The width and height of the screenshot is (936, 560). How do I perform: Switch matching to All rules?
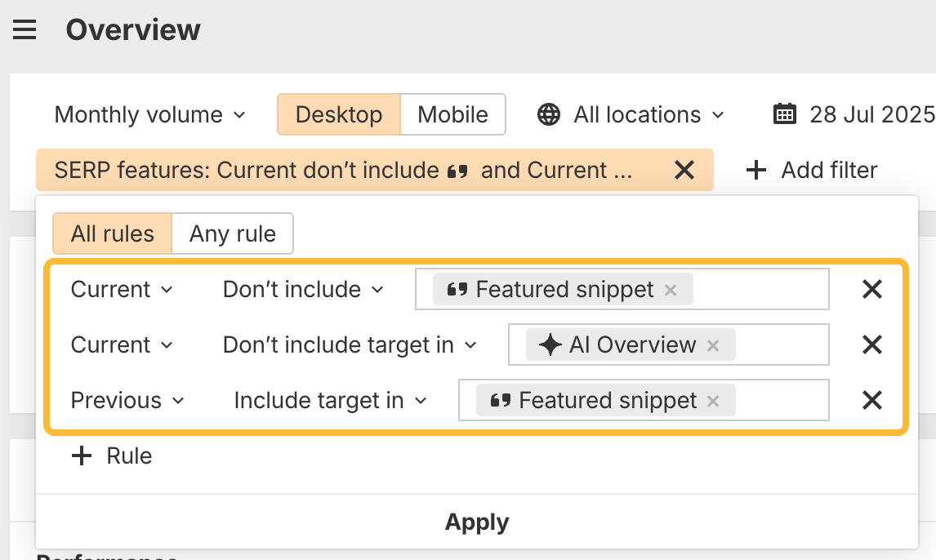coord(112,234)
